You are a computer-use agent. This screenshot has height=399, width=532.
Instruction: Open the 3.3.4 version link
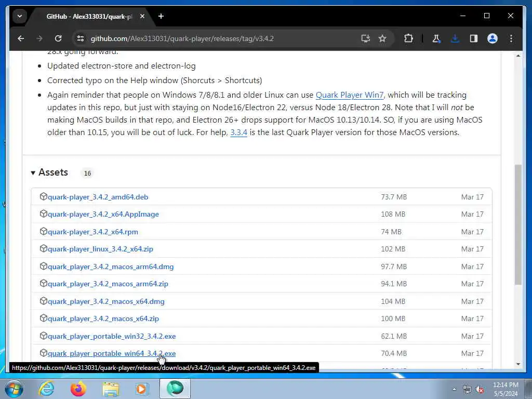(238, 132)
